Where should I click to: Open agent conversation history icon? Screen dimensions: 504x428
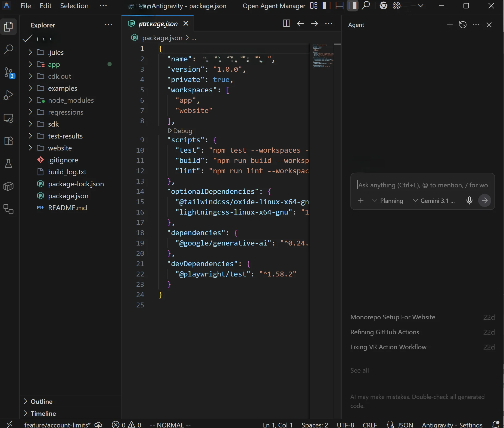pos(463,25)
